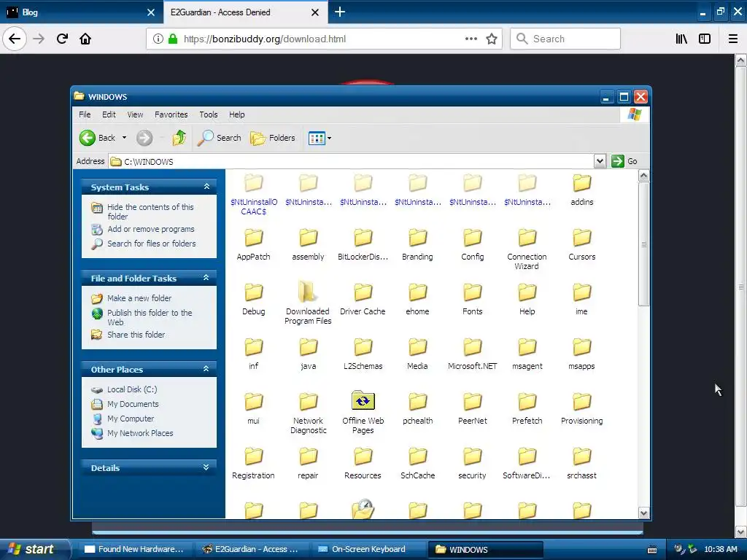Open Search in the explorer toolbar

pos(220,138)
